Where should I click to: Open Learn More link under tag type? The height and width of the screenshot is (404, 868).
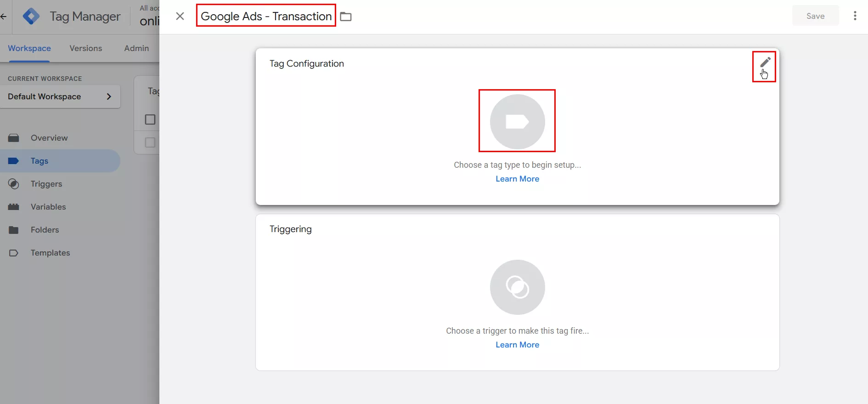517,179
